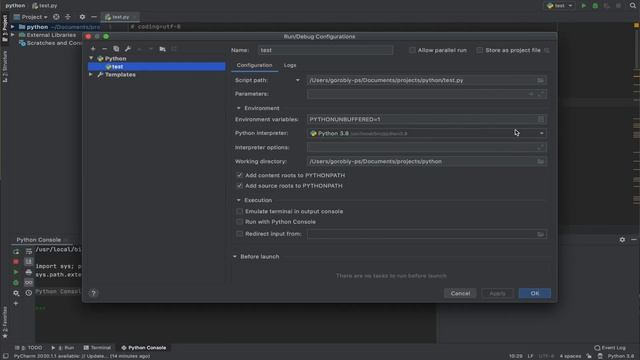Collapse the Execution section
The width and height of the screenshot is (640, 360).
(x=239, y=200)
